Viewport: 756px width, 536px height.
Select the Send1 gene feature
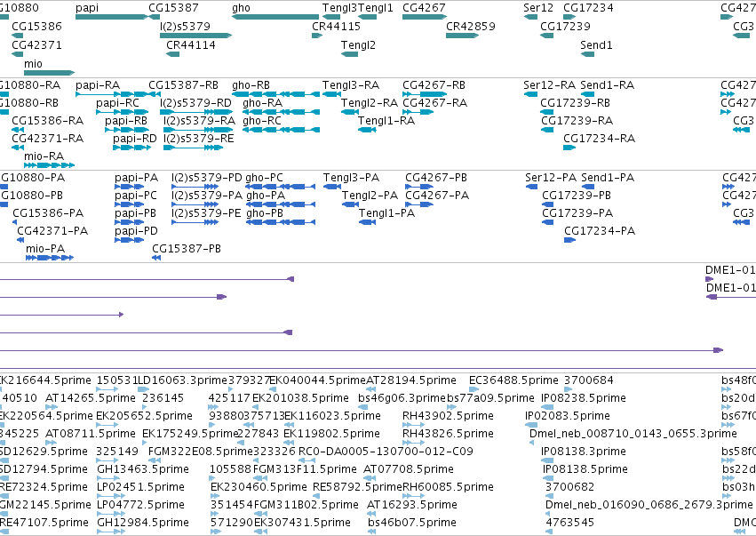tap(587, 54)
